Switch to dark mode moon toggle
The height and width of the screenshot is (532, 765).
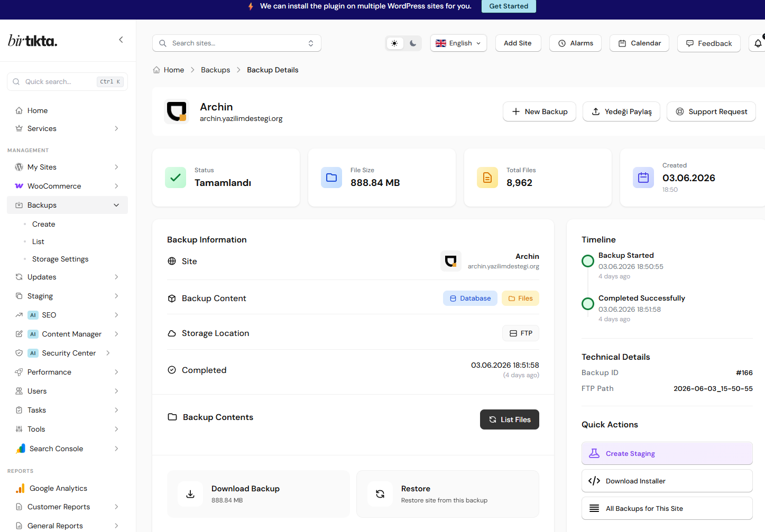tap(413, 43)
